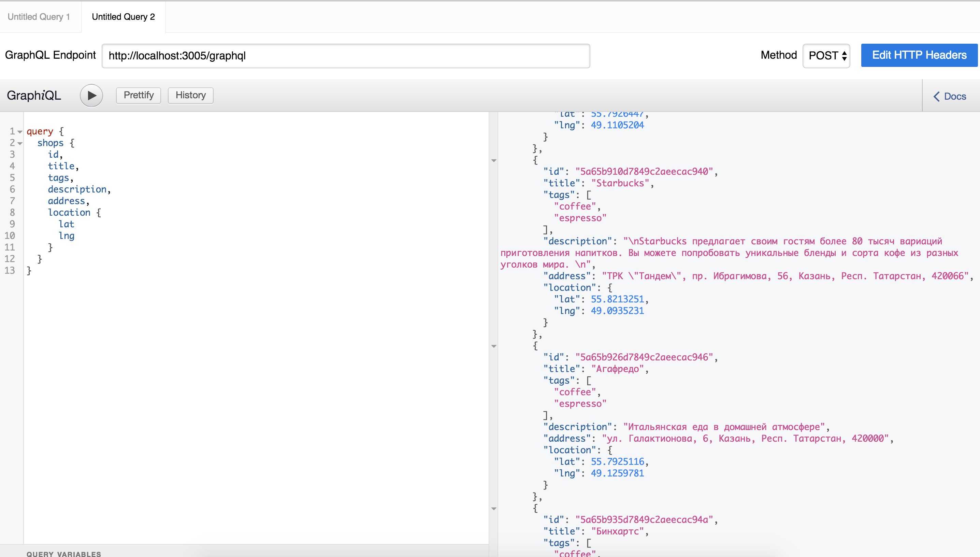Select the Untitled Query 2 tab
Image resolution: width=980 pixels, height=557 pixels.
coord(123,17)
